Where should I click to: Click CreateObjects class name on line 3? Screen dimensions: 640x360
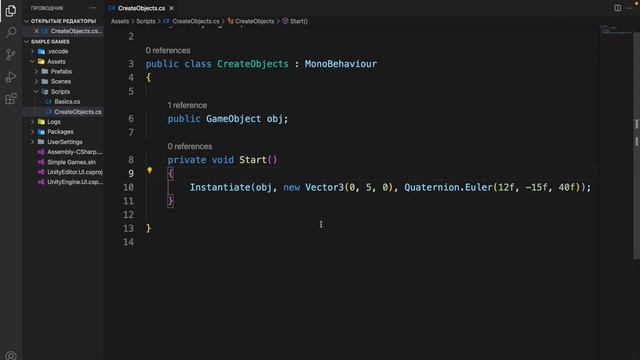[x=253, y=64]
